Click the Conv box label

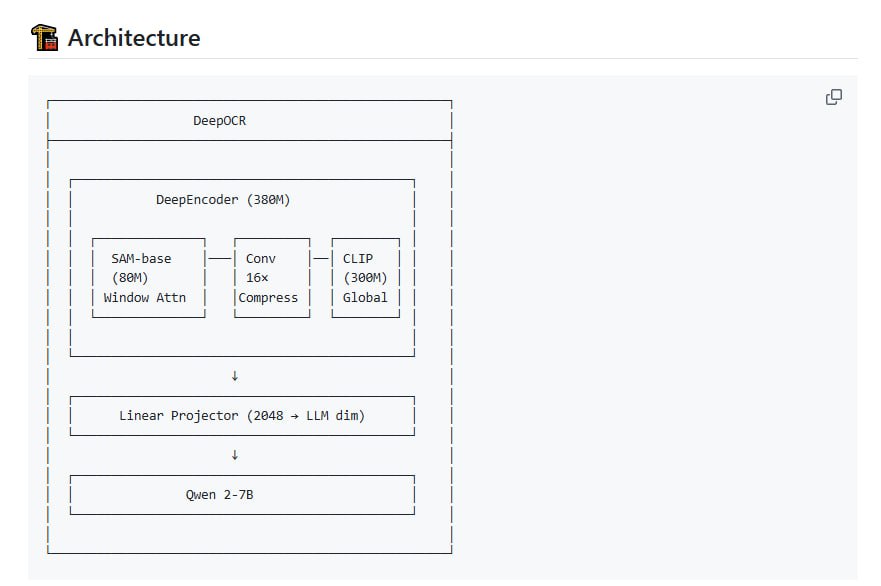click(x=261, y=258)
